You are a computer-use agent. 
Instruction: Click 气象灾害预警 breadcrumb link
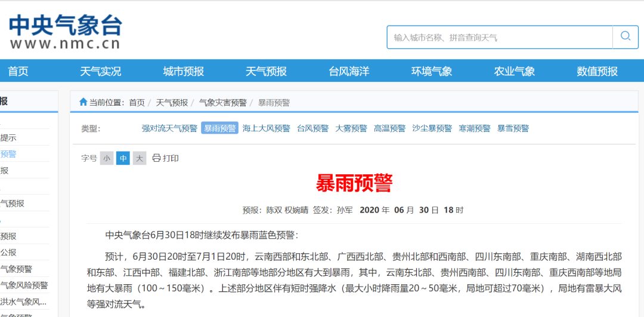pos(222,103)
